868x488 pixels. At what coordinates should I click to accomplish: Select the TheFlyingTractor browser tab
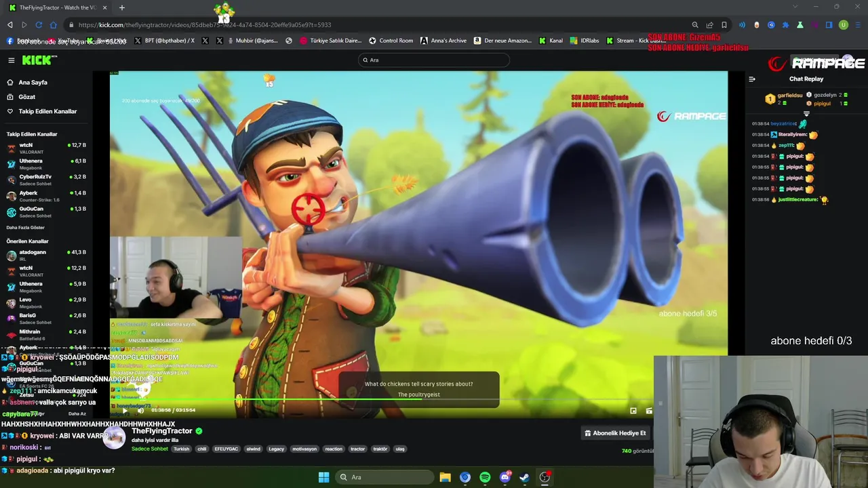[x=57, y=7]
